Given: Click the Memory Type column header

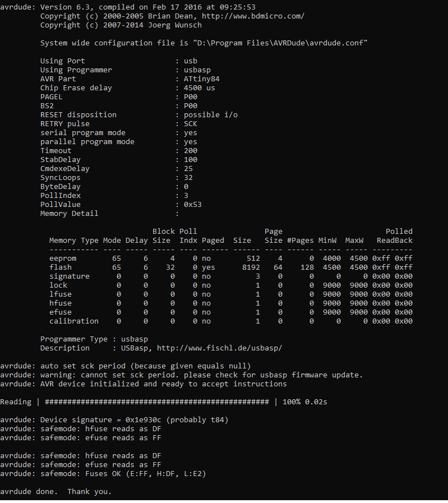Looking at the screenshot, I should [x=73, y=241].
